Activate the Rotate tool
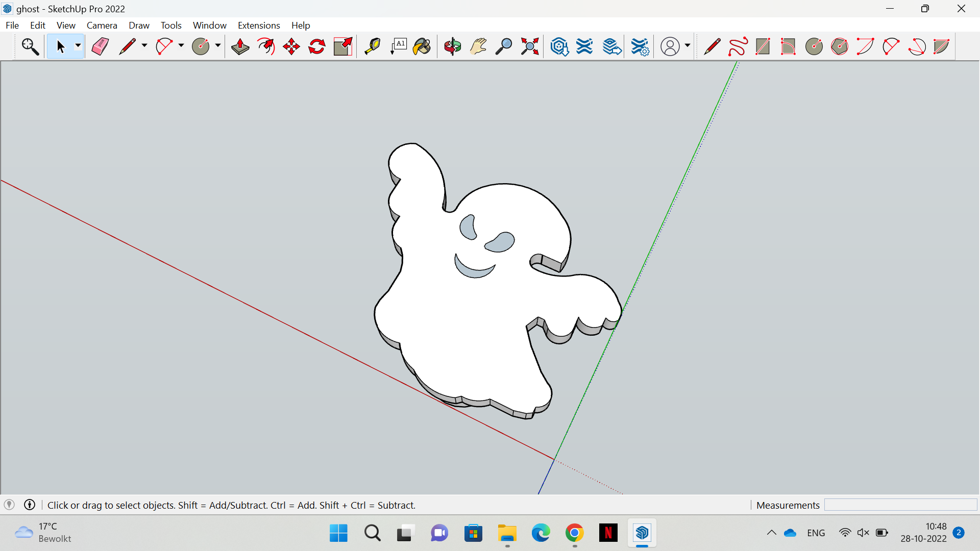This screenshot has width=980, height=551. tap(316, 46)
